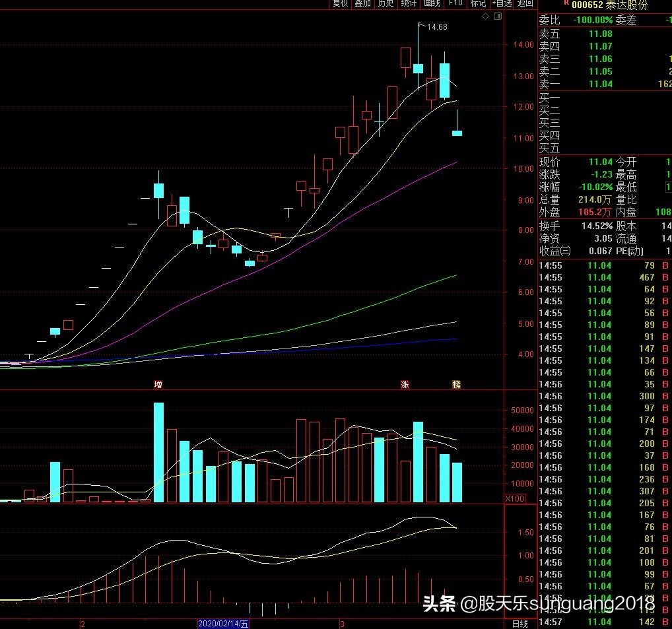Open the 叠加 overlay option
Viewport: 672px width, 629px height.
362,3
